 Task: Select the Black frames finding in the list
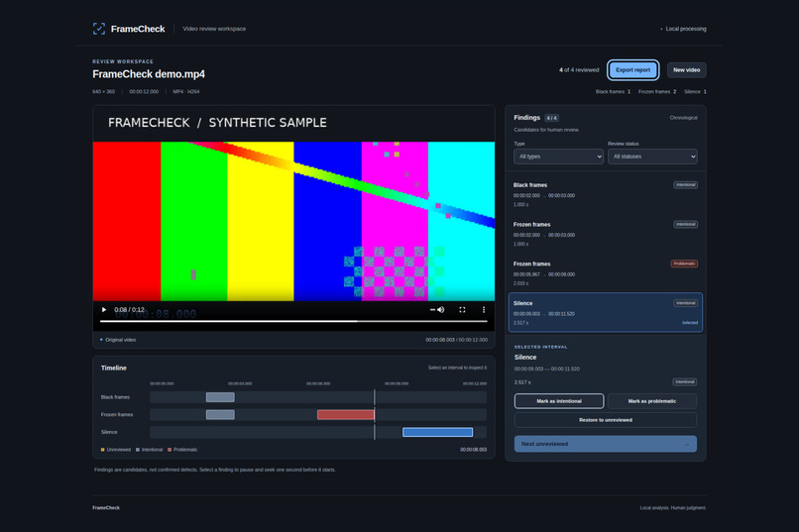point(606,194)
